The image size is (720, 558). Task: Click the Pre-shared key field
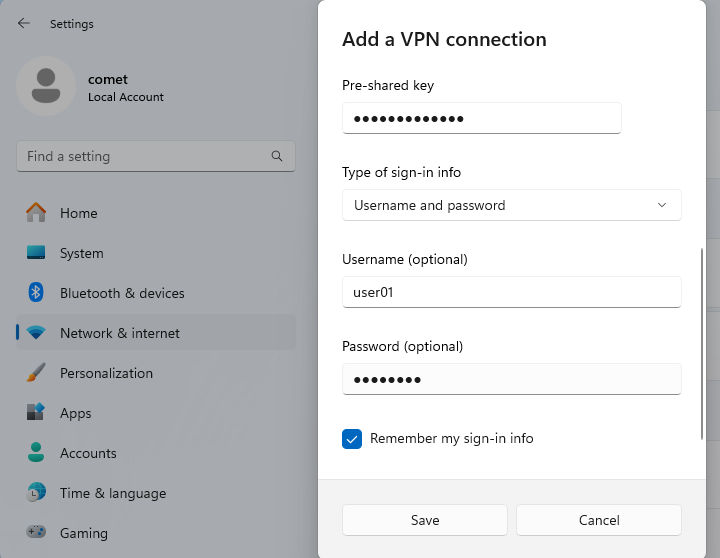[482, 118]
